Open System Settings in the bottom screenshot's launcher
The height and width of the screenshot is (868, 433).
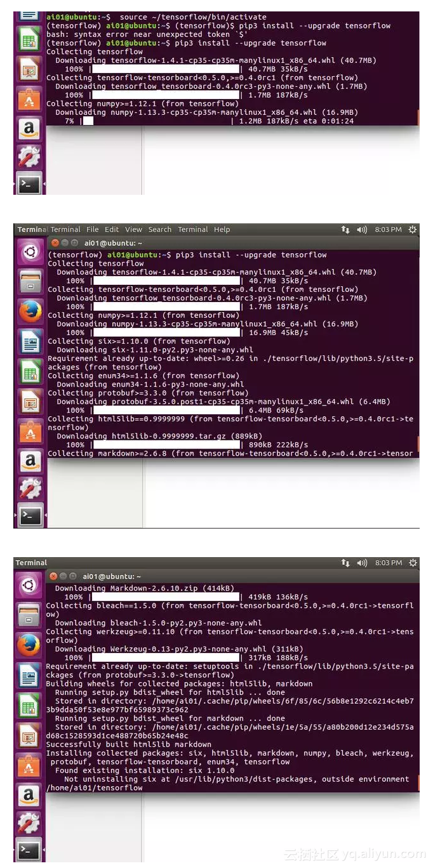29,823
